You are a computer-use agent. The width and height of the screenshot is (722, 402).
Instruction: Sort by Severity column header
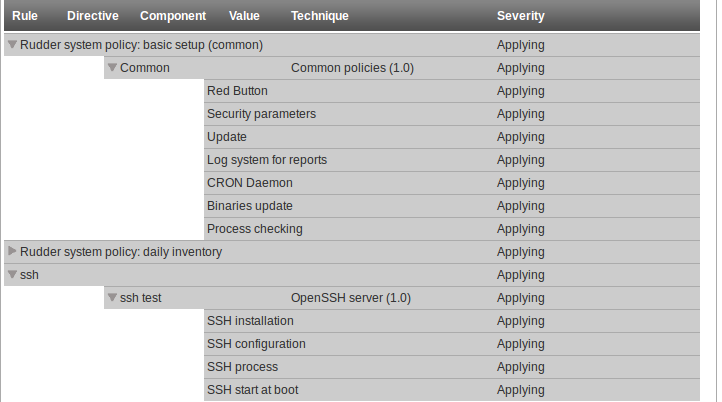pos(520,16)
